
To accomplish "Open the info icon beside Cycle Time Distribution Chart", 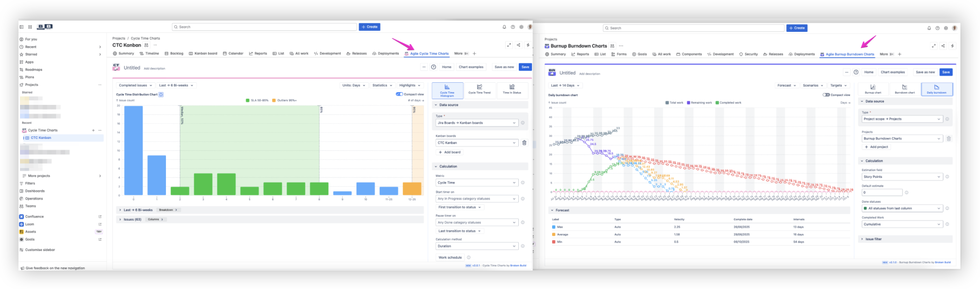I will point(161,95).
